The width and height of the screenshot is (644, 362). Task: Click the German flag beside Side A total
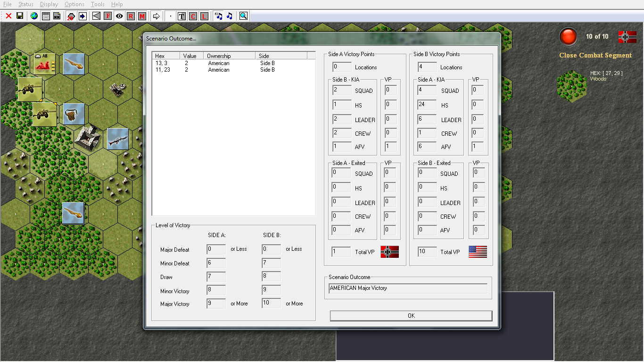390,252
